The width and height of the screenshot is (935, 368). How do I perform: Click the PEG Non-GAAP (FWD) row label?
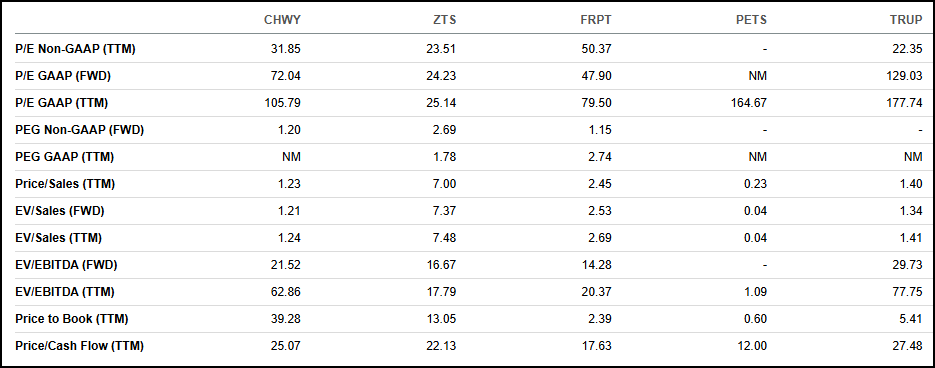(79, 130)
